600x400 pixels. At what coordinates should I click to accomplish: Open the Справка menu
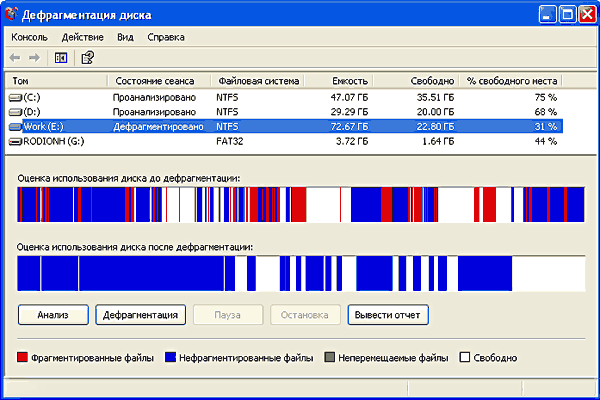165,37
